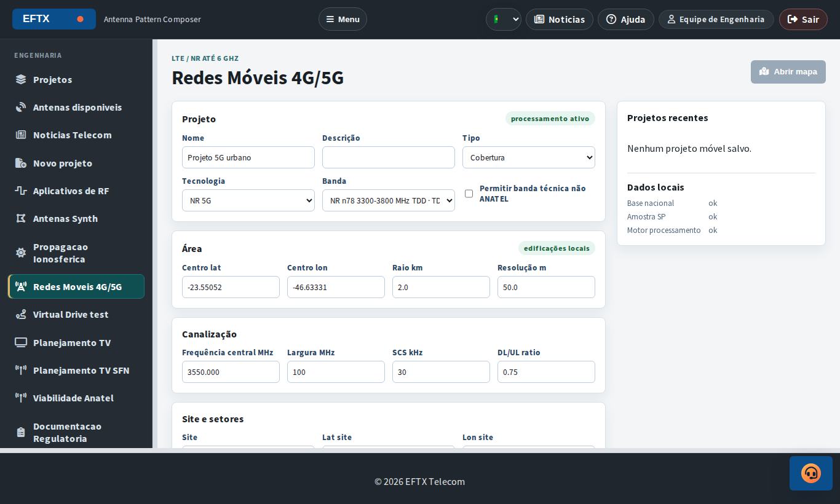Click the Virtual Drive test route icon
This screenshot has height=504, width=840.
(x=21, y=314)
